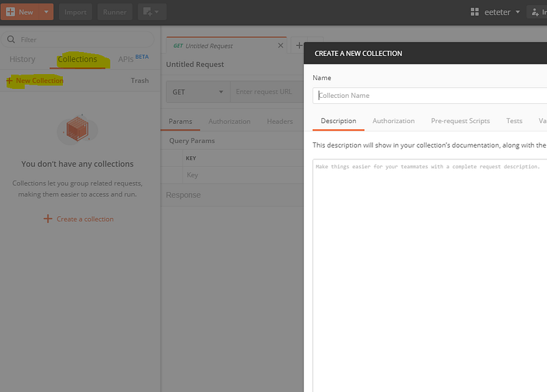Click the Create a collection link

tap(79, 219)
